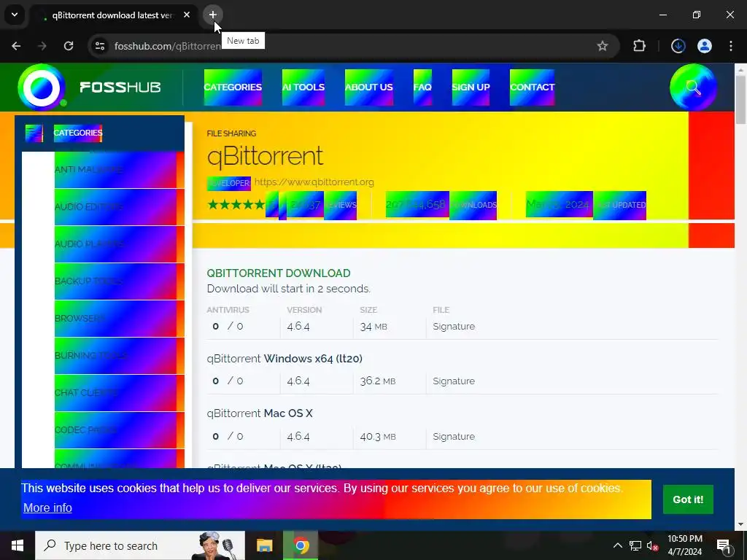
Task: Open File Explorer from taskbar
Action: pyautogui.click(x=264, y=545)
